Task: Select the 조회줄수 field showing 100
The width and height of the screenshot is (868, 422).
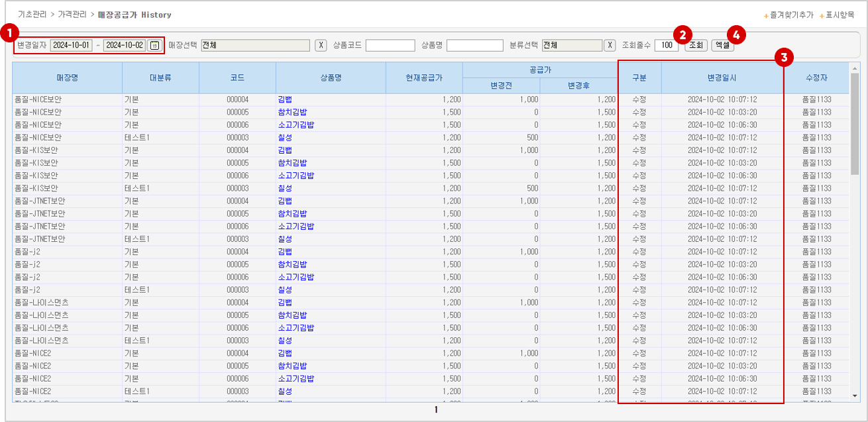Action: [666, 45]
